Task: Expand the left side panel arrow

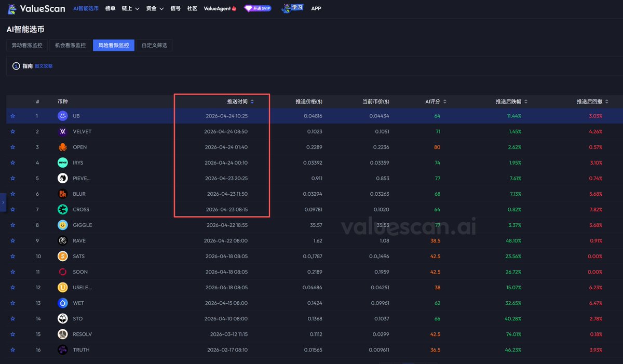Action: tap(3, 202)
